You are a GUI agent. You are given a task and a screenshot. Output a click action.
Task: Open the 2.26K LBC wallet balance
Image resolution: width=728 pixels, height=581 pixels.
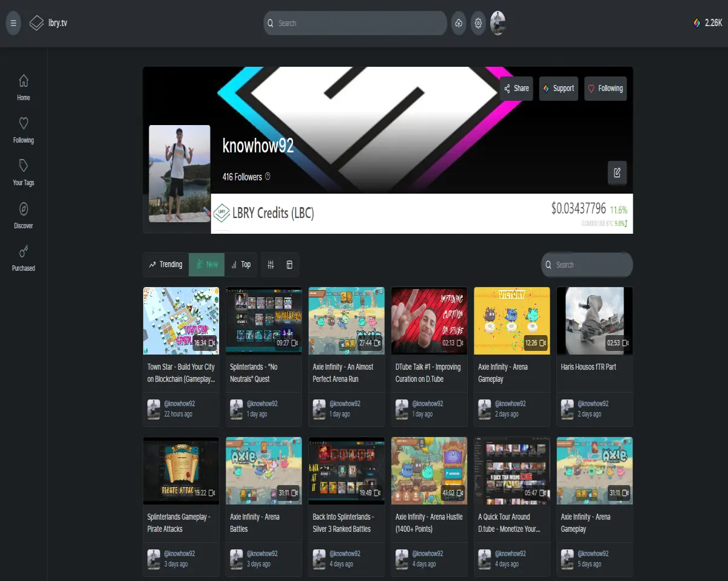(x=708, y=23)
